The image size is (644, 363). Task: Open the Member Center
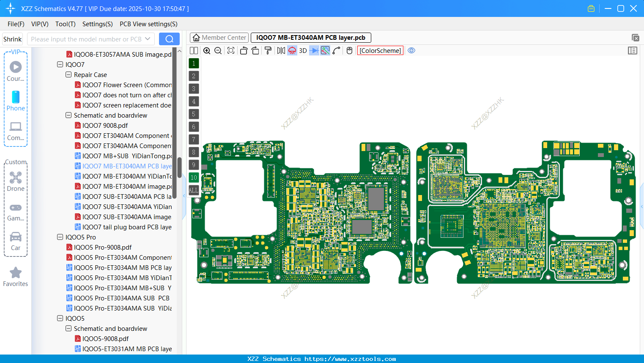(x=219, y=37)
